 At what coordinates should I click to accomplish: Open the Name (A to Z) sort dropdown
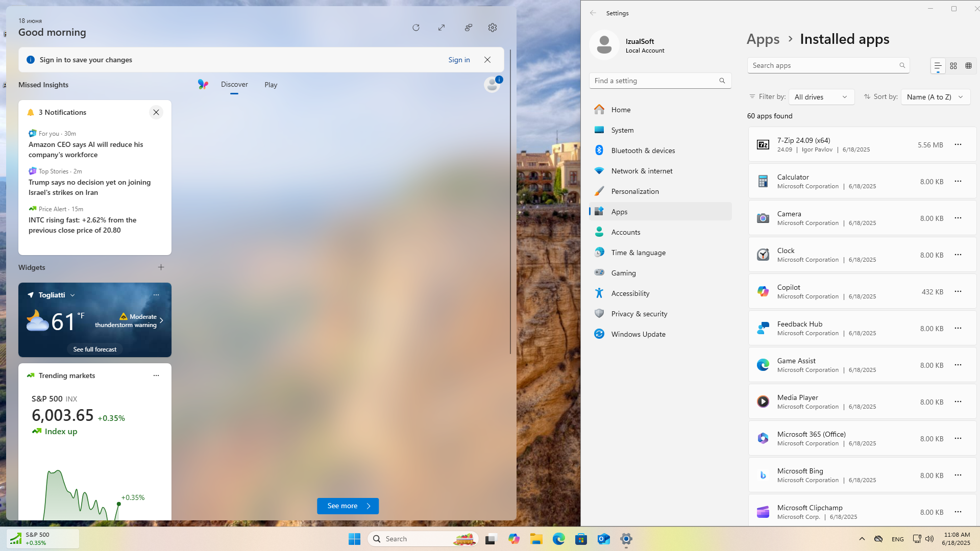(x=936, y=97)
